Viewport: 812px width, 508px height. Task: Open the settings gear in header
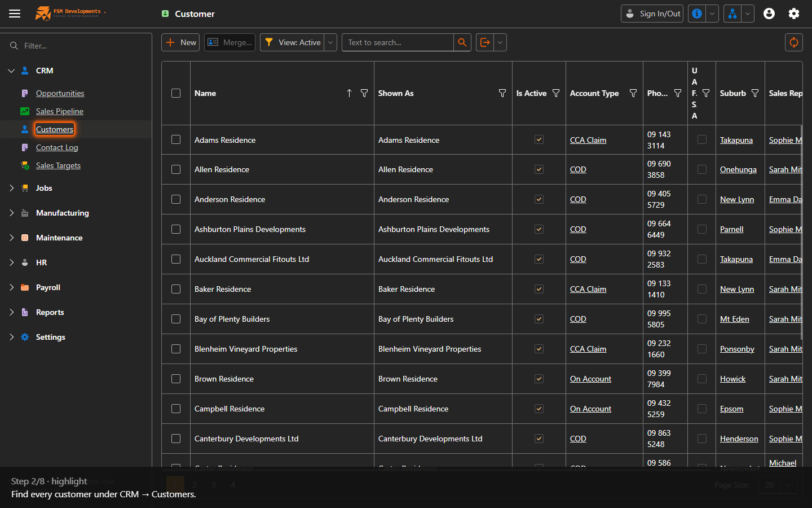pyautogui.click(x=794, y=14)
